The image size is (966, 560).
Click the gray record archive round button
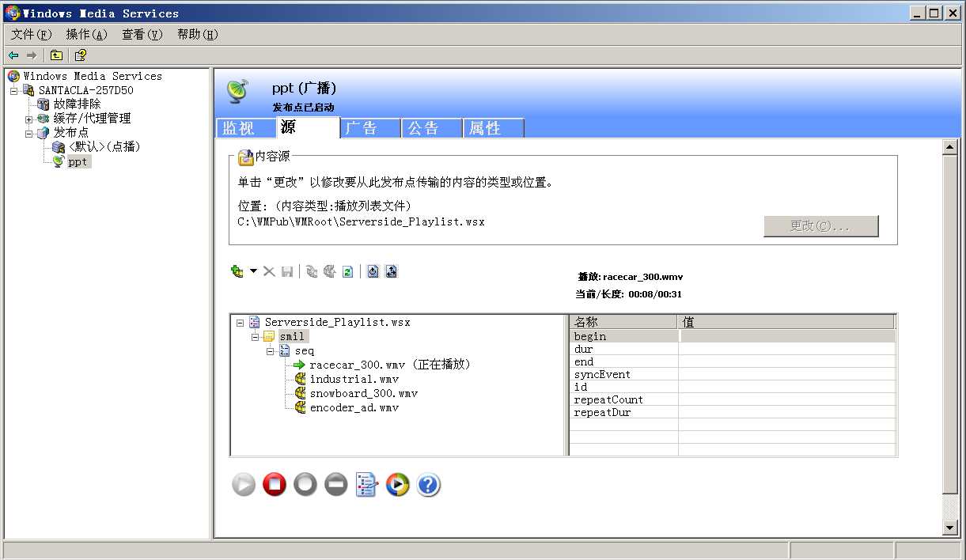point(305,484)
